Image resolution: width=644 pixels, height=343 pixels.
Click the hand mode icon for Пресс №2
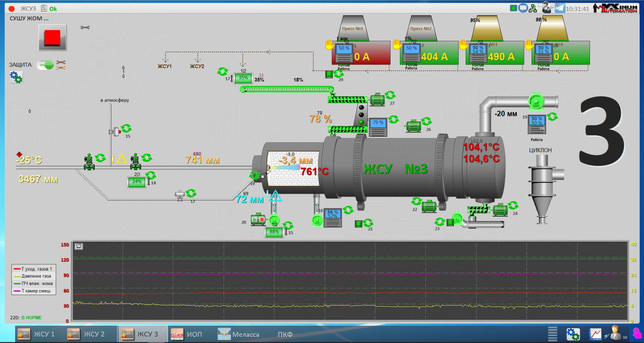[397, 45]
